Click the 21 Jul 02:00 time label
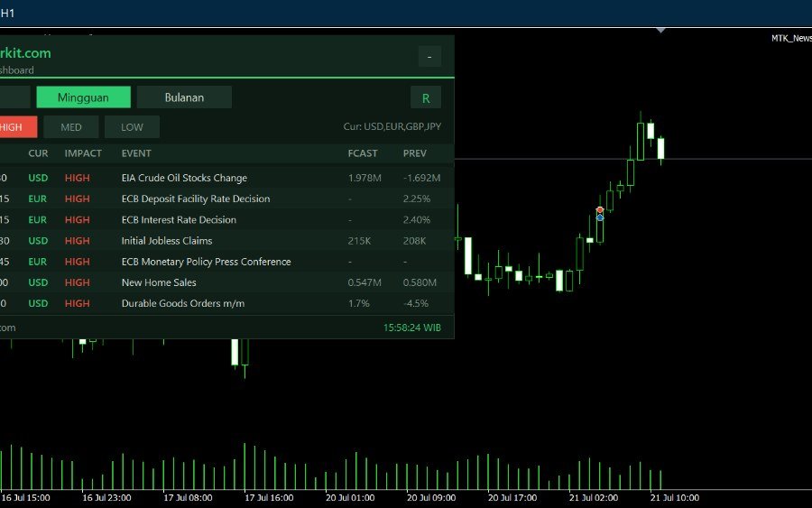 coord(594,498)
